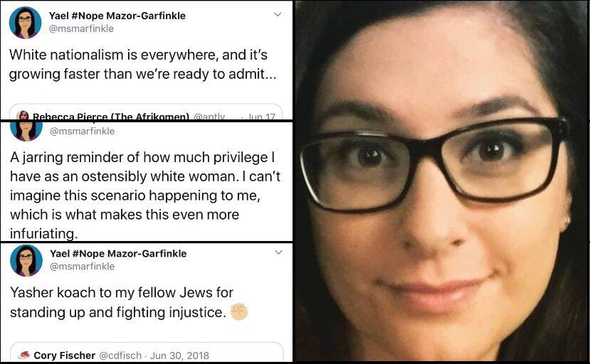Click the @cdfisch handle
The image size is (590, 364).
pos(120,355)
